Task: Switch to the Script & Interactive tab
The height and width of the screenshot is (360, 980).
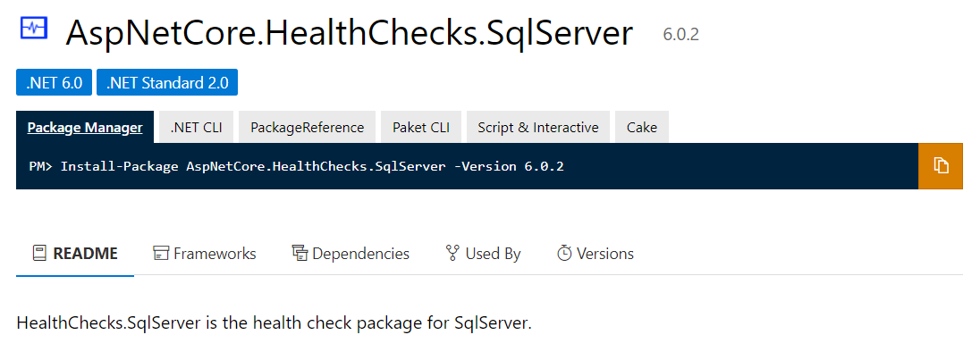Action: click(538, 127)
